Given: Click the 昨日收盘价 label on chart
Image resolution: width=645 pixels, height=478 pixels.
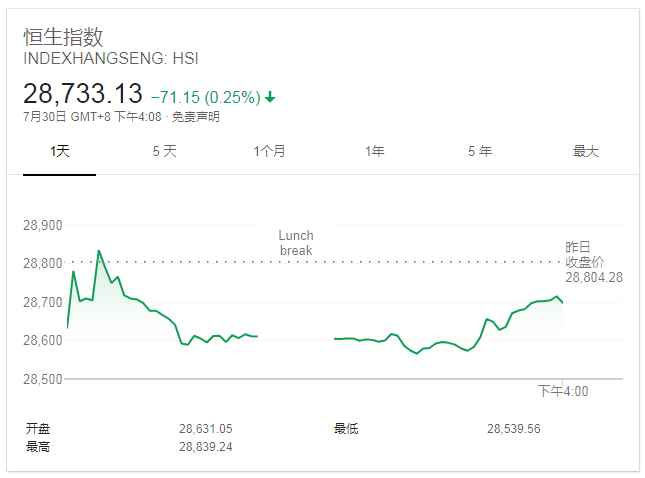Looking at the screenshot, I should (585, 255).
